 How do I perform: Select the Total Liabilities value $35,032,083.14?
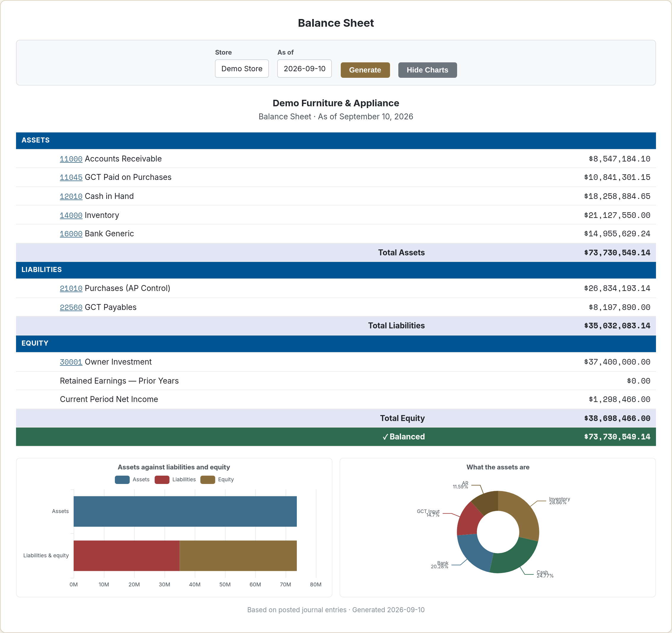tap(617, 326)
